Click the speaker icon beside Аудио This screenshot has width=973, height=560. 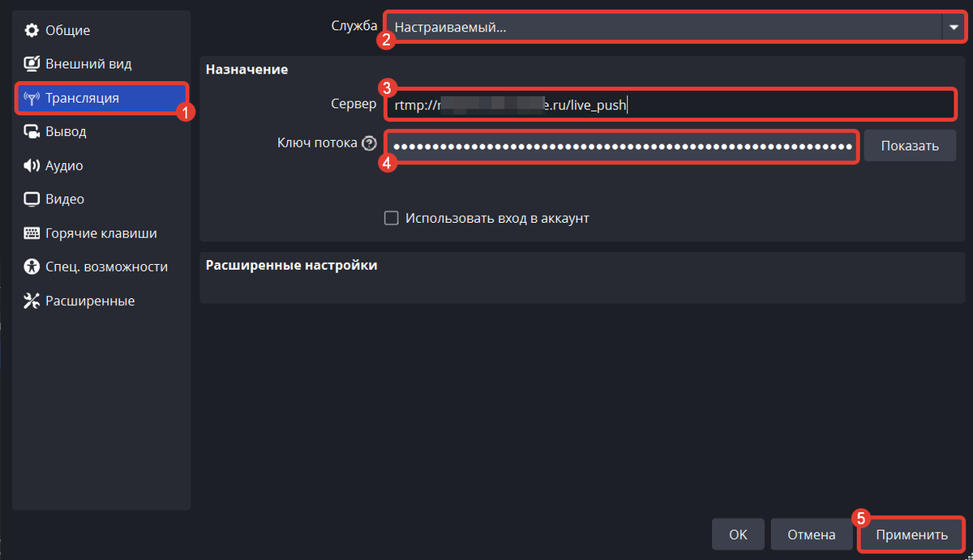tap(32, 166)
